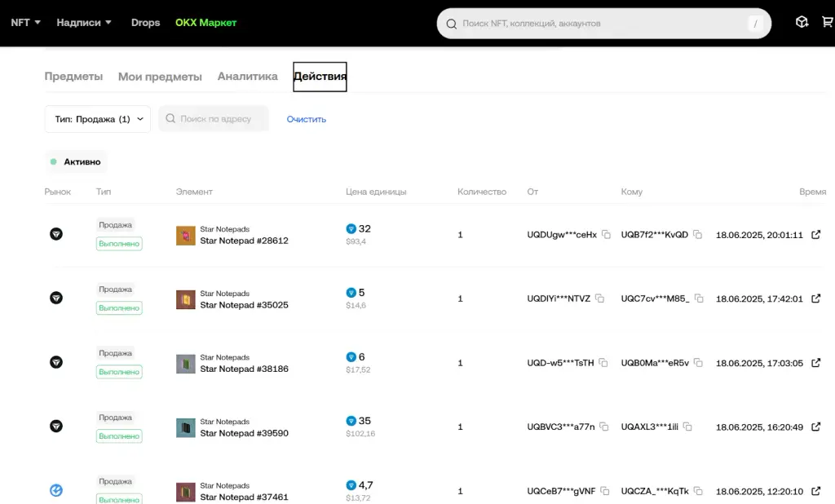Switch to the Мои предметы tab
835x504 pixels.
click(x=160, y=77)
